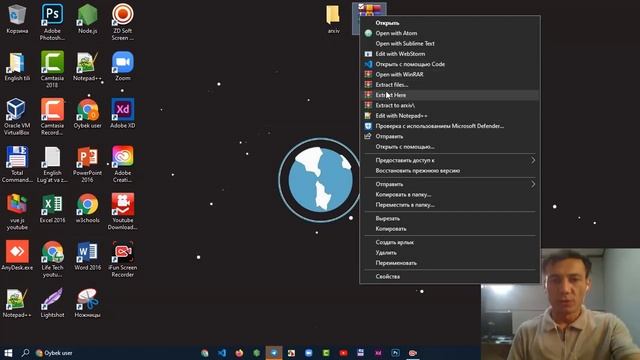Open Oybek user Chrome taskbar button
Viewport: 640px width, 360px height.
(x=54, y=353)
